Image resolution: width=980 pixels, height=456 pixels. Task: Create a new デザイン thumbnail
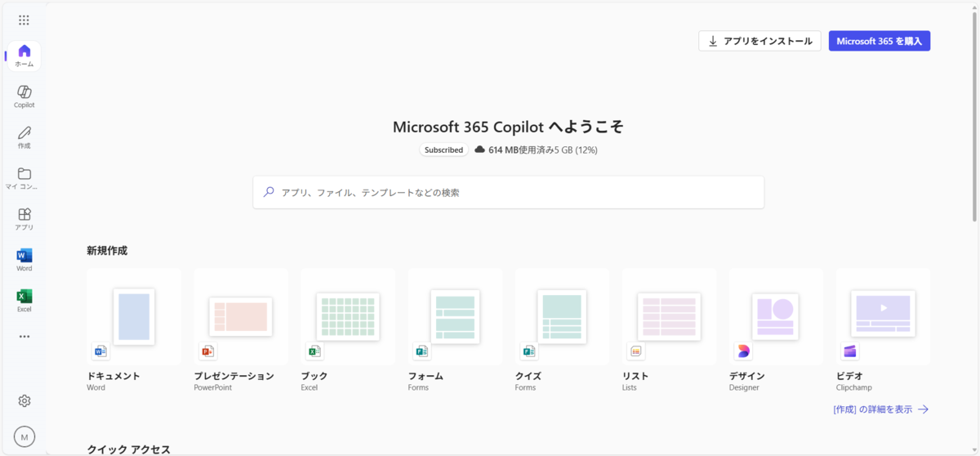pos(776,316)
